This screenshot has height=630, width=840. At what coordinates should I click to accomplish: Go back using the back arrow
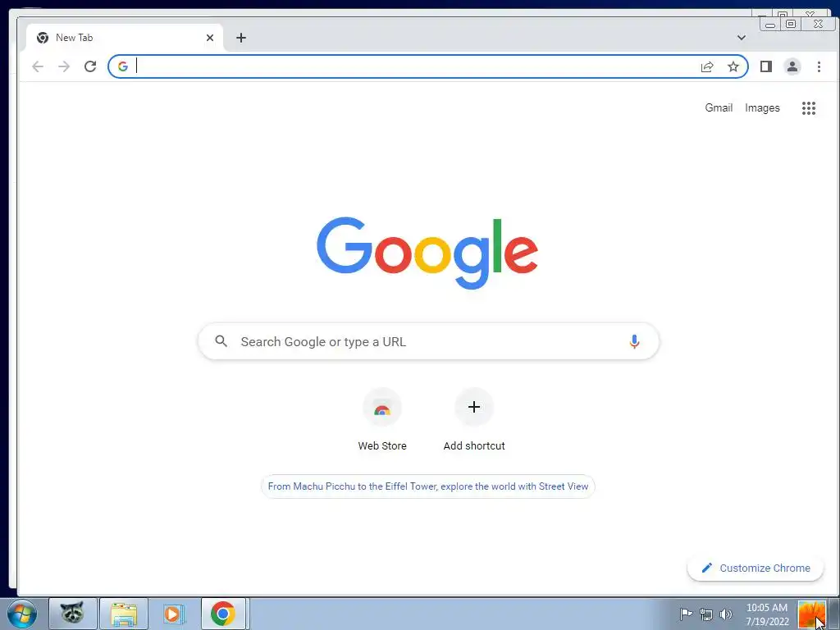point(38,66)
